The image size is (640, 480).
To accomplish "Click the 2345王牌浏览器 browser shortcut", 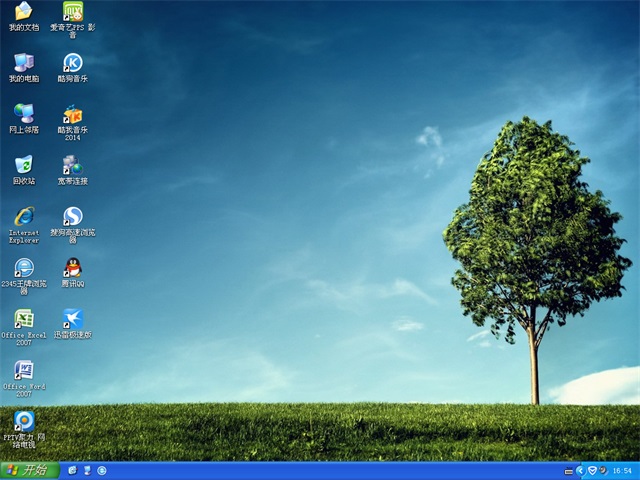I will [23, 268].
